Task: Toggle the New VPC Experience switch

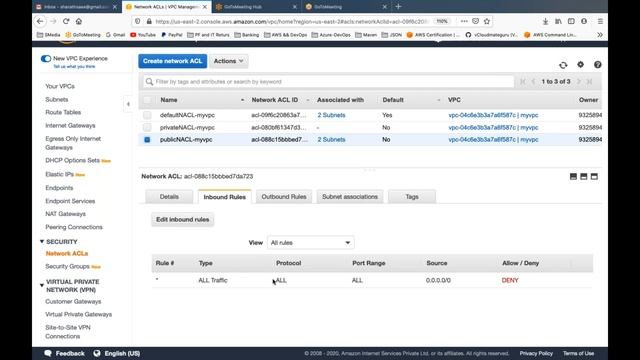Action: point(46,58)
